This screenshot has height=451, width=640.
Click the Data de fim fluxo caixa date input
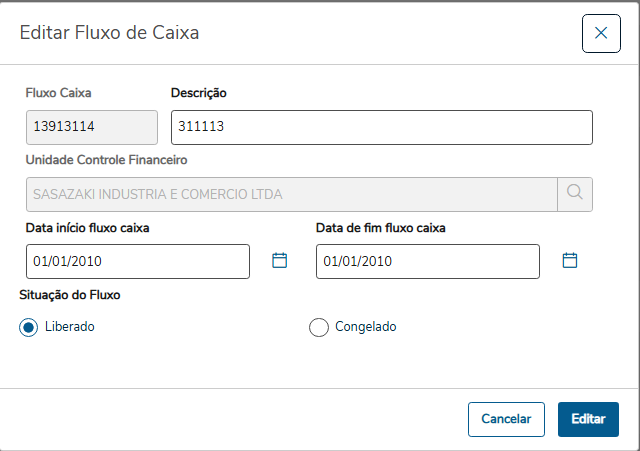tap(427, 261)
